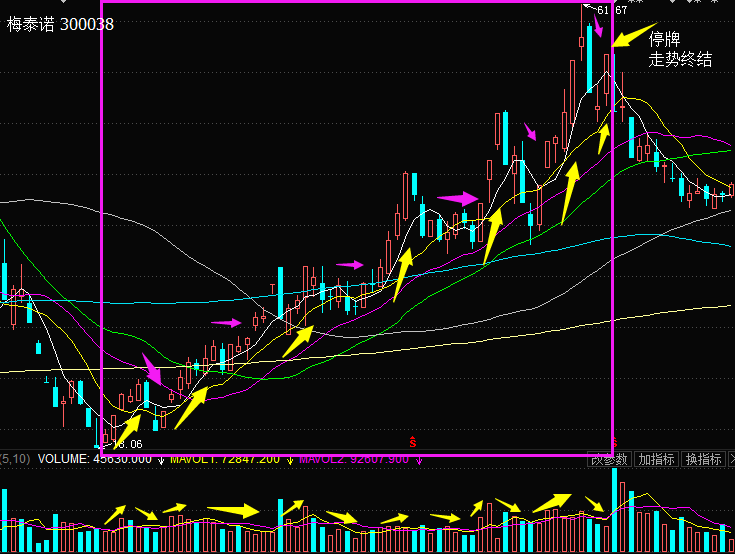Click magenta down arrow beside 61.67 peak
This screenshot has height=554, width=735.
(598, 27)
